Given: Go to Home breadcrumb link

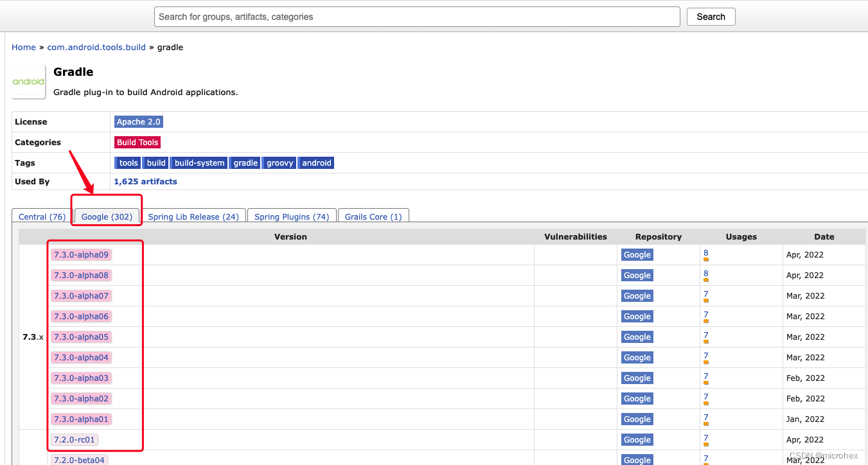Looking at the screenshot, I should 24,48.
